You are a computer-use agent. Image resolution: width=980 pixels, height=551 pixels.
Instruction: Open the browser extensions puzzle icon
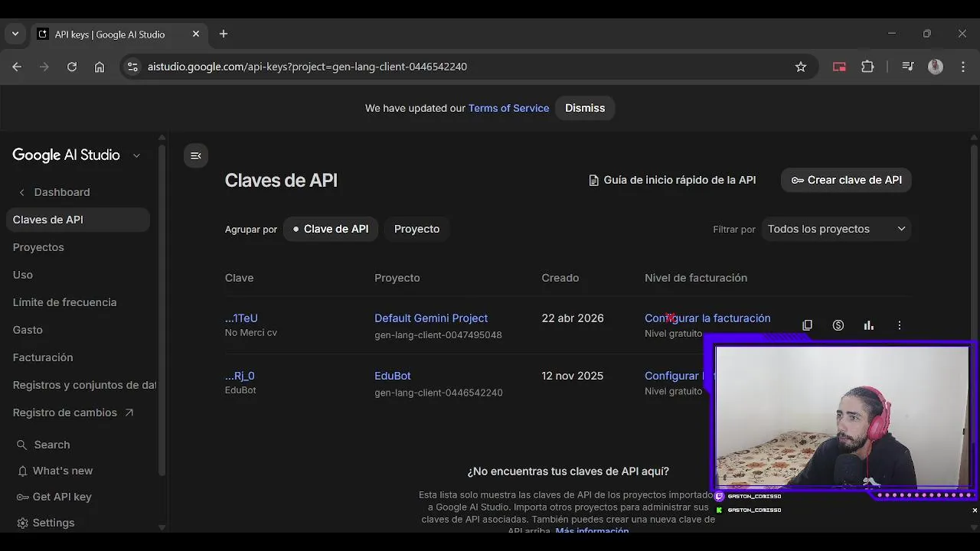(x=867, y=67)
